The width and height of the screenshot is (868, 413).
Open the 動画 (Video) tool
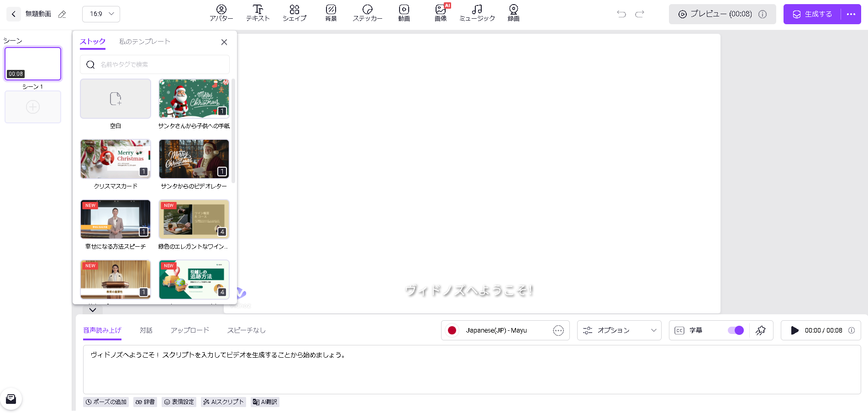tap(404, 13)
